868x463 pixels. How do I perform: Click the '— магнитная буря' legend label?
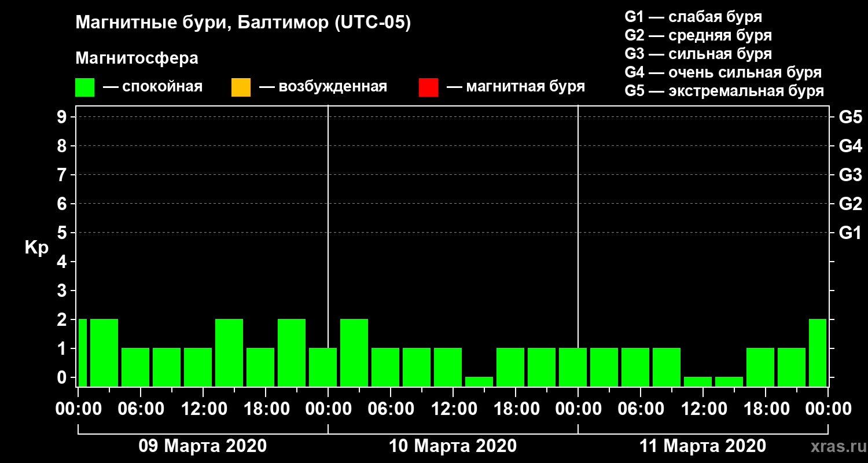click(x=516, y=87)
